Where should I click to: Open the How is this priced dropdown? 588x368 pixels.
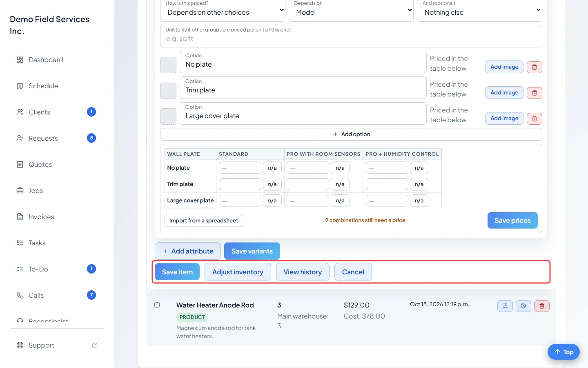223,10
